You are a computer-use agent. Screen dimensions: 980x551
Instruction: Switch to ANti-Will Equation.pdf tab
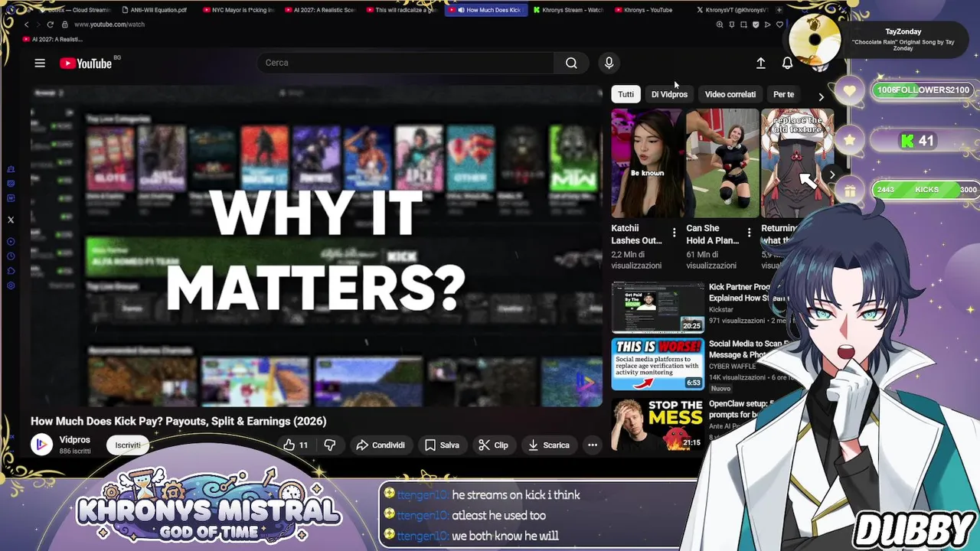click(154, 10)
